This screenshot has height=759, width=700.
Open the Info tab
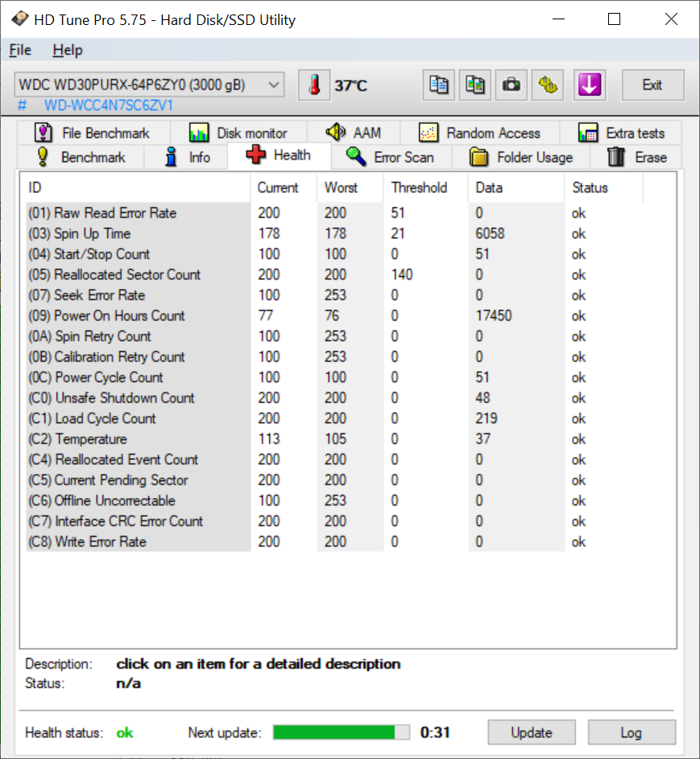187,157
